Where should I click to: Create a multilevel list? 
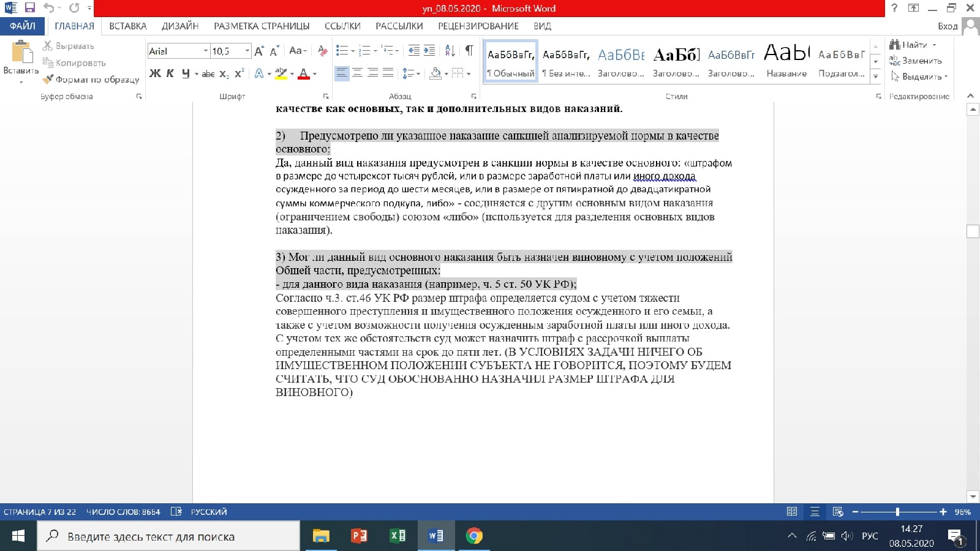[x=387, y=51]
